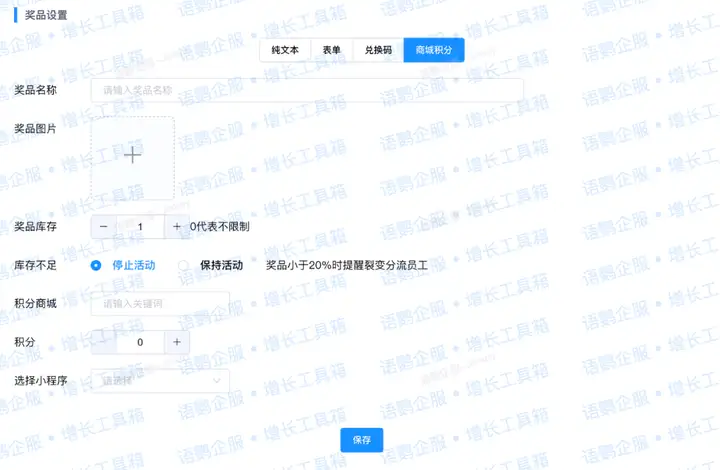Switch to the 表单 tab
The image size is (720, 470).
click(331, 50)
